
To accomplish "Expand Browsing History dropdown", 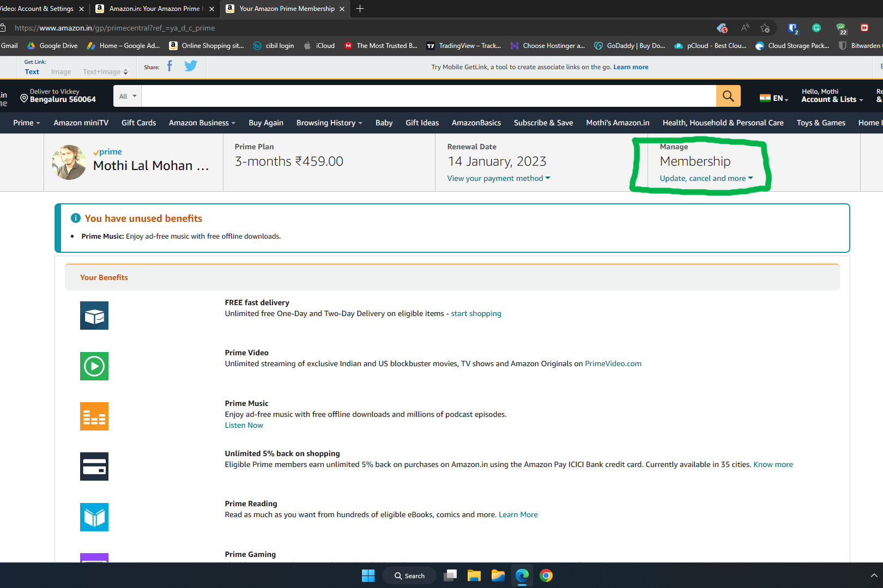I will coord(329,123).
